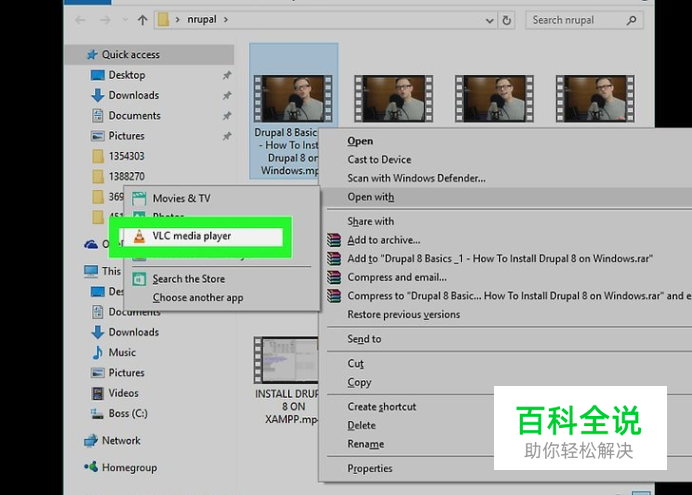Click the OneDrive cloud icon
The width and height of the screenshot is (692, 495).
click(x=91, y=244)
